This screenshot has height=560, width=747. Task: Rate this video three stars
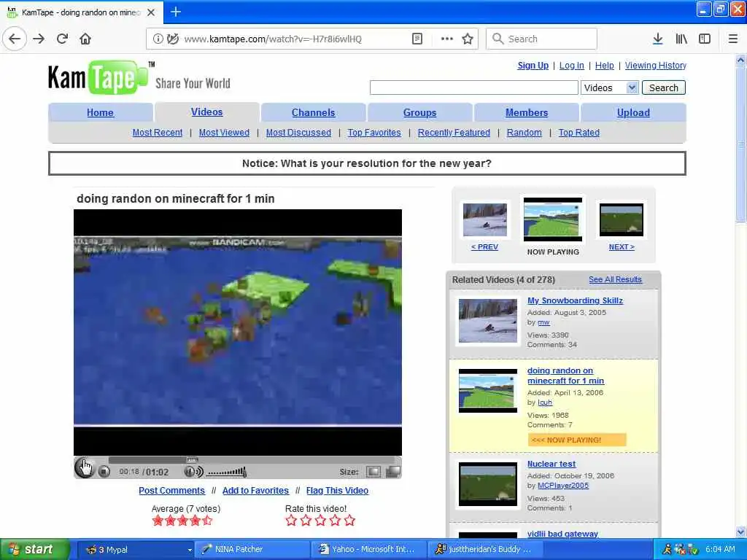tap(320, 520)
